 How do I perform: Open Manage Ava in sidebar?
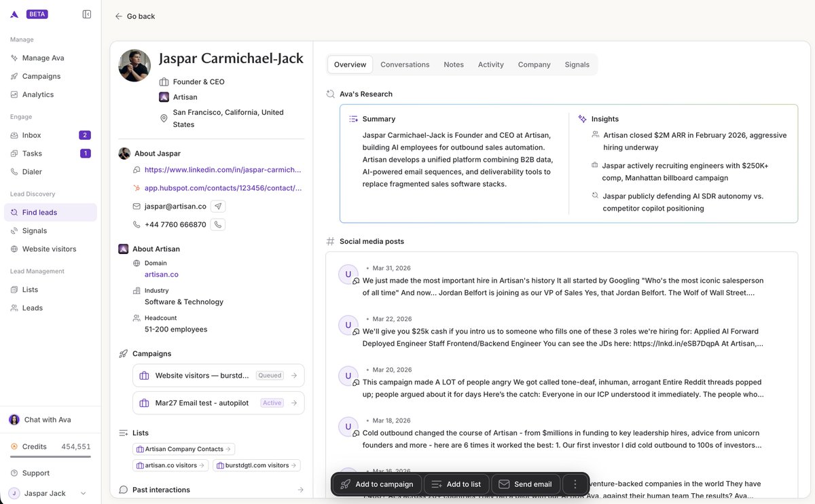(x=50, y=58)
